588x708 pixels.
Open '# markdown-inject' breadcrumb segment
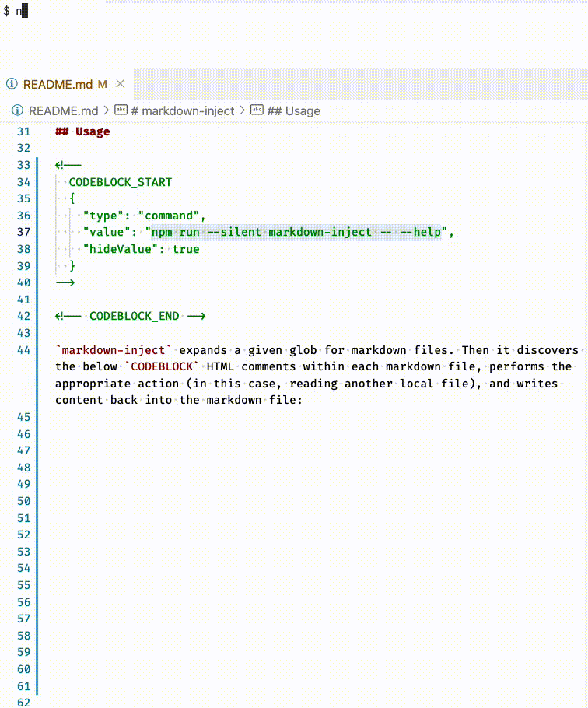click(183, 110)
